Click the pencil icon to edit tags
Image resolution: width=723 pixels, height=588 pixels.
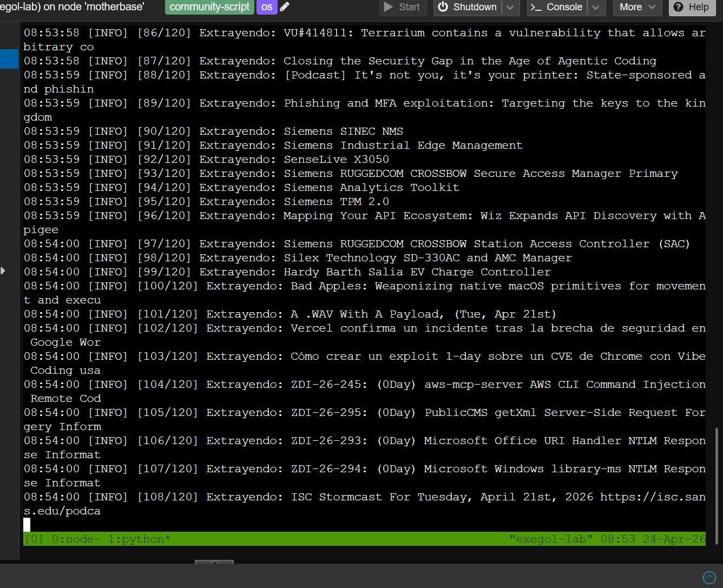285,7
